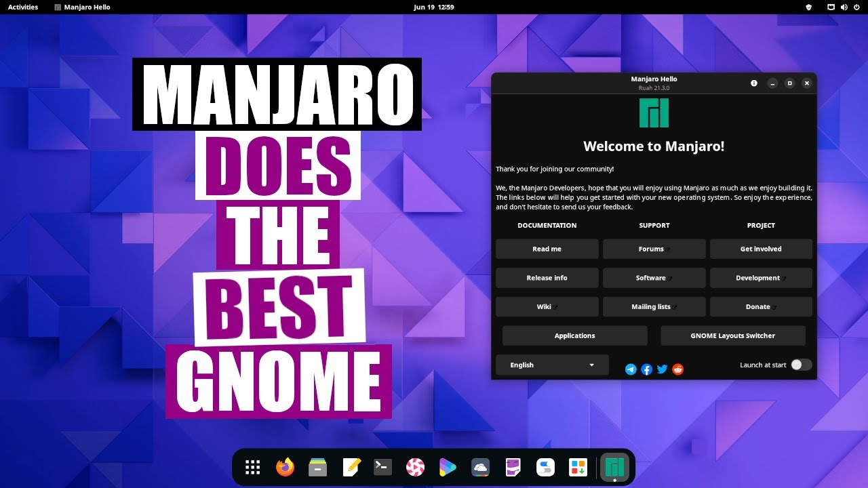Screen dimensions: 868x488
Task: Click the Read me button
Action: point(547,249)
